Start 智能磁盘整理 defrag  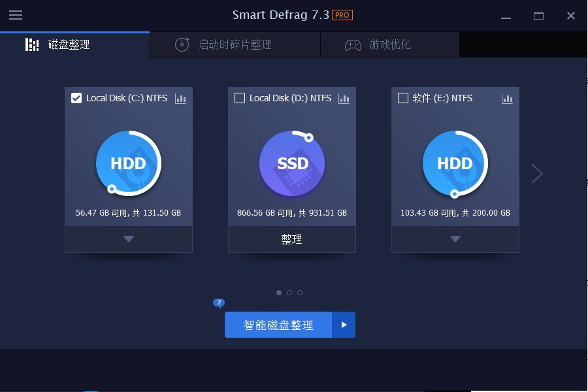(x=278, y=325)
